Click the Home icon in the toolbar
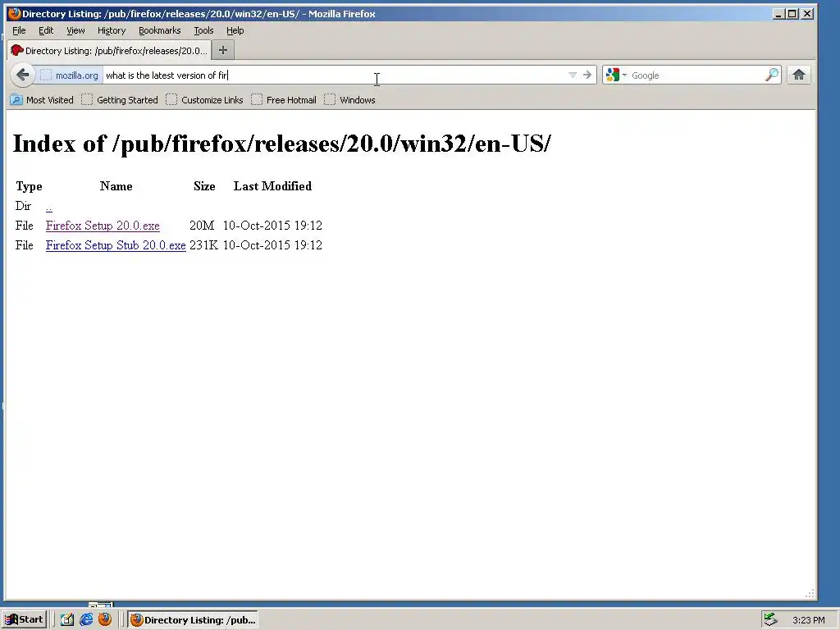 799,75
